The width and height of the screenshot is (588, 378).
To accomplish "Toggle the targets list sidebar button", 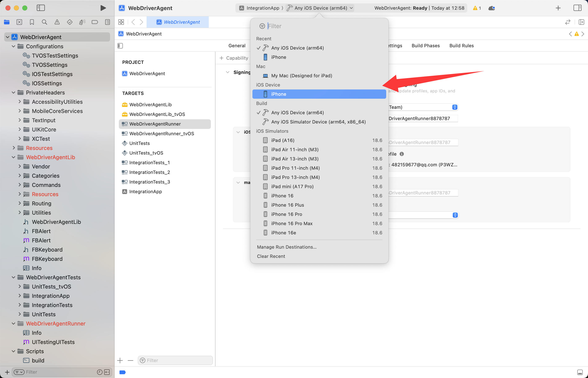I will pos(120,46).
